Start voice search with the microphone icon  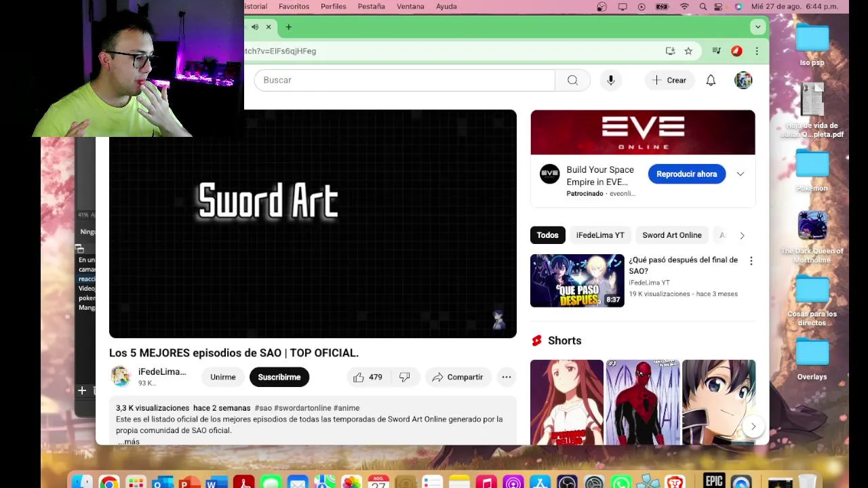[610, 80]
